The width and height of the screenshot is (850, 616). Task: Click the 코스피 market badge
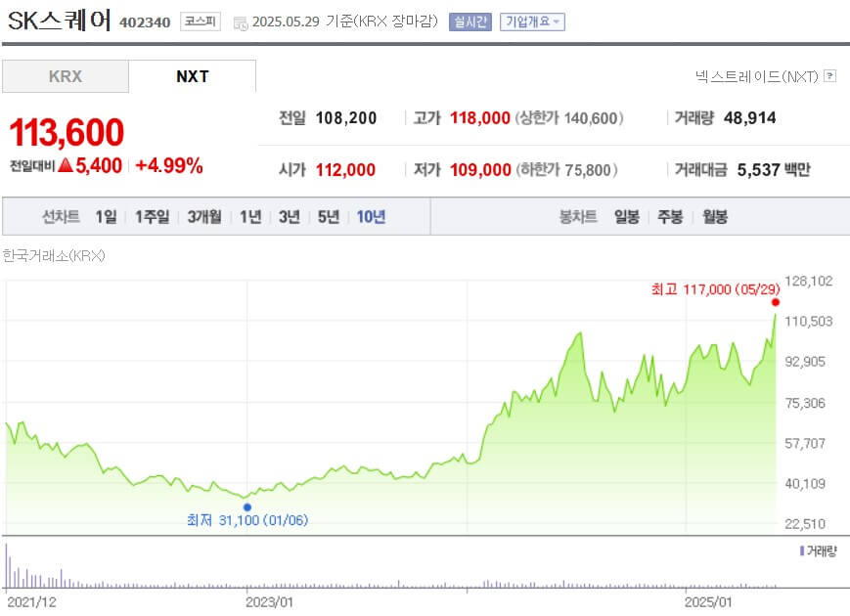tap(199, 21)
